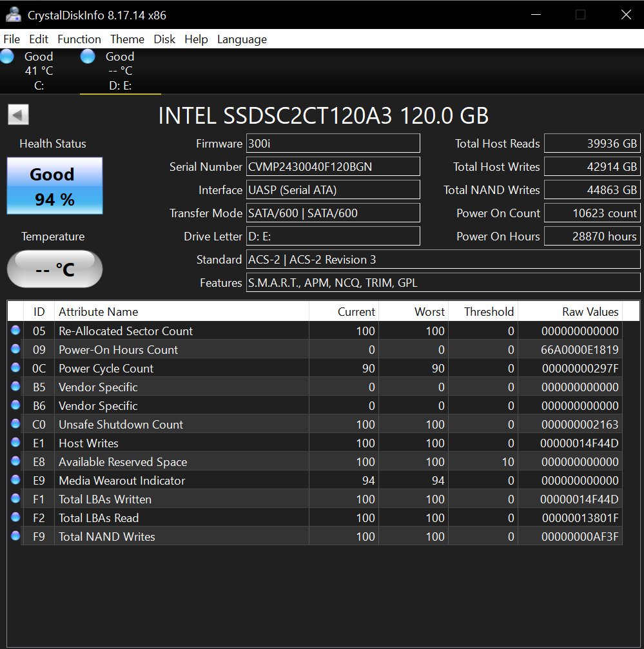This screenshot has height=649, width=644.
Task: Open the Theme menu
Action: (127, 39)
